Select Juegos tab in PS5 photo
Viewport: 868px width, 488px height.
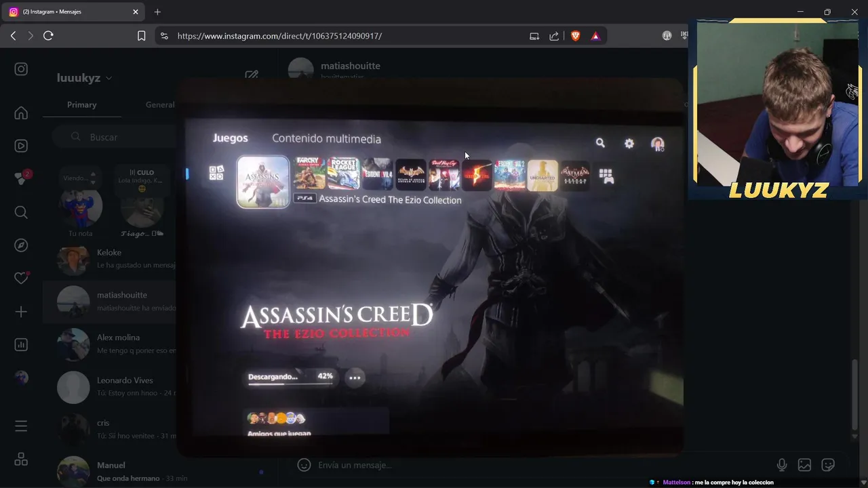point(231,138)
